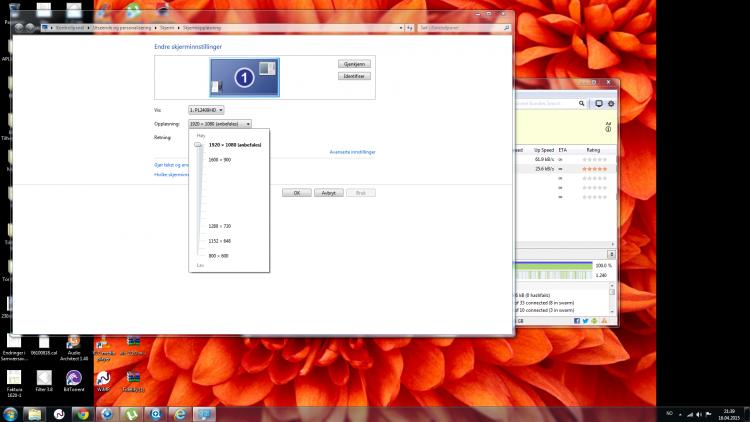Viewport: 750px width, 422px height.
Task: Open Google Chrome from the taskbar
Action: (83, 414)
